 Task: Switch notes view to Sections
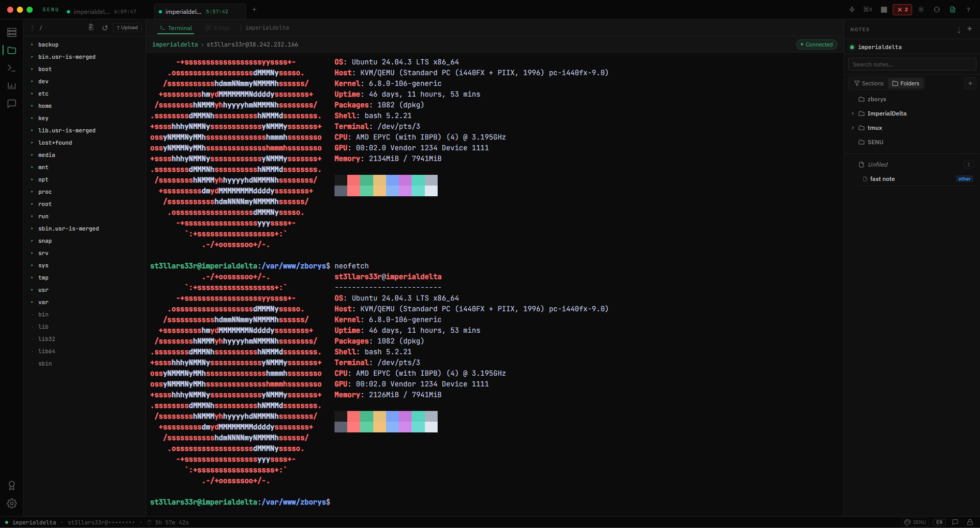[x=869, y=83]
